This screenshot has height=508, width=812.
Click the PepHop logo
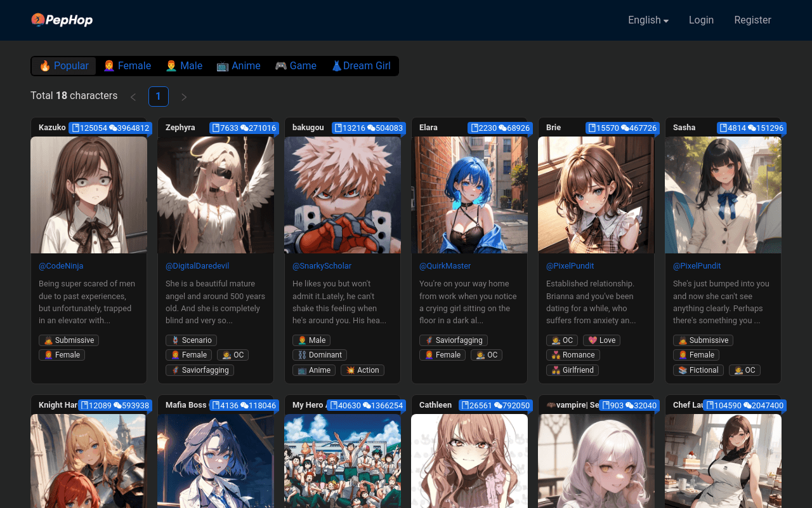[62, 20]
